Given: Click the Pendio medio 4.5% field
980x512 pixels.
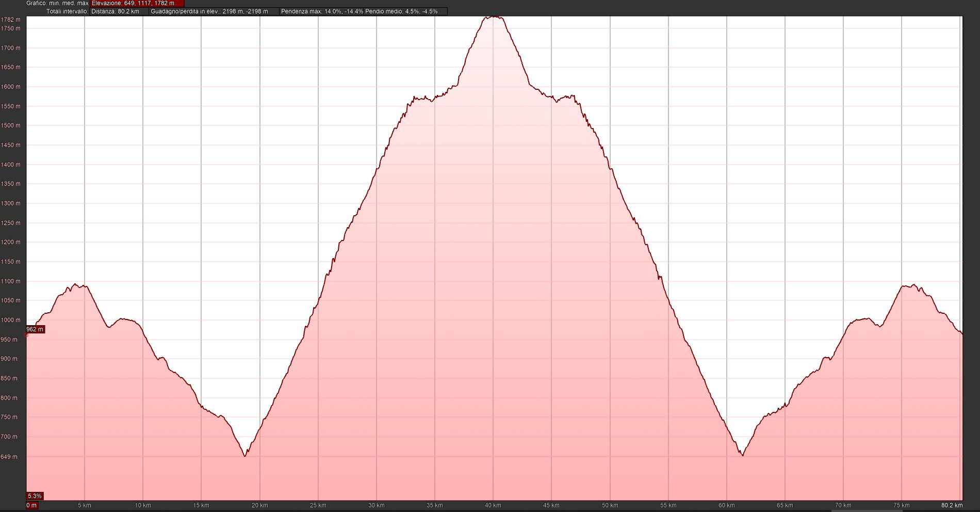Looking at the screenshot, I should [401, 11].
